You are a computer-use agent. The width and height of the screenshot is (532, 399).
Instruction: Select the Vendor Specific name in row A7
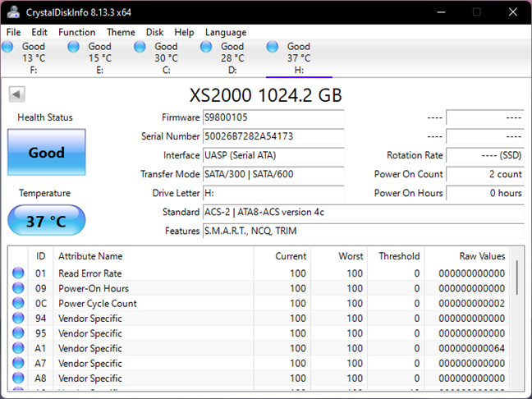tap(90, 363)
